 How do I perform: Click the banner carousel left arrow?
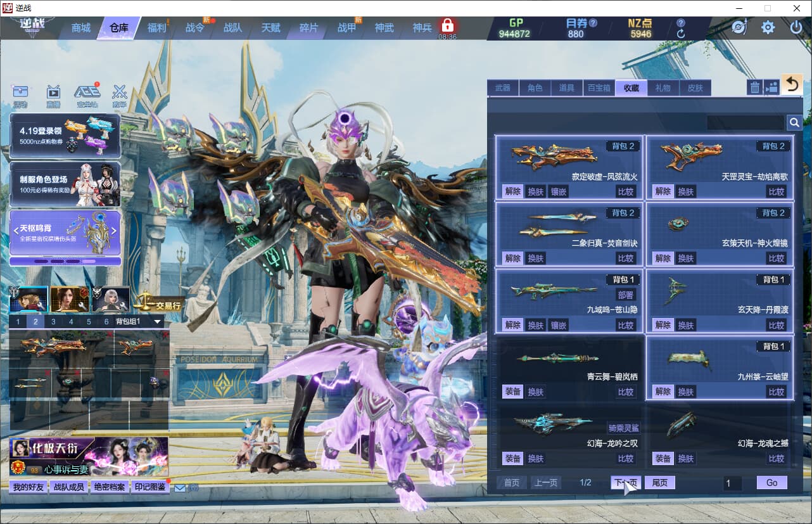(x=16, y=231)
